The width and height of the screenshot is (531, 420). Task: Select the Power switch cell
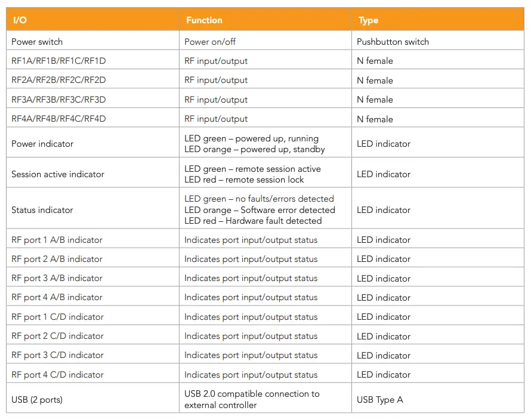(x=37, y=42)
